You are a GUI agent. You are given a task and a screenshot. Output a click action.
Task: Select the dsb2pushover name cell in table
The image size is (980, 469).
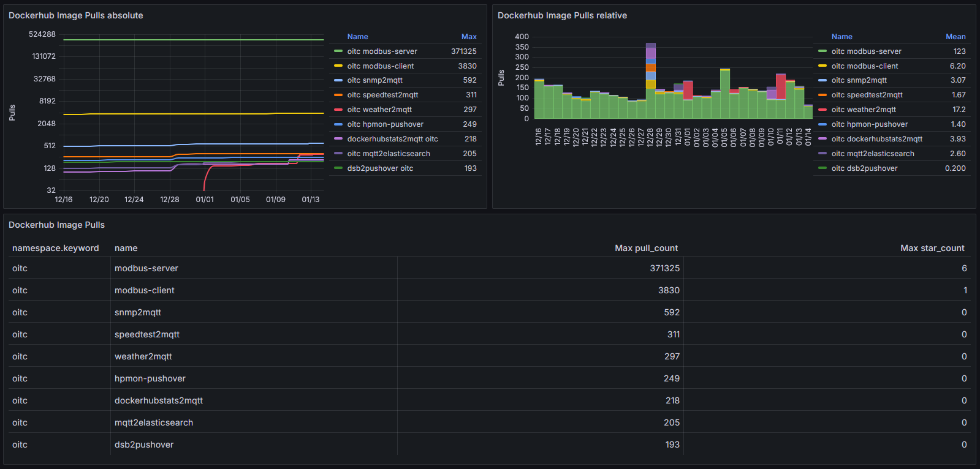pos(254,445)
